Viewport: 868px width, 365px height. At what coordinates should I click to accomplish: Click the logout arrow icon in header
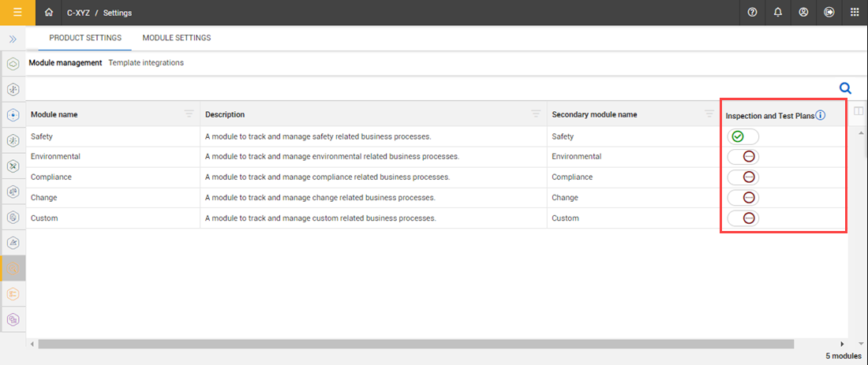click(829, 13)
